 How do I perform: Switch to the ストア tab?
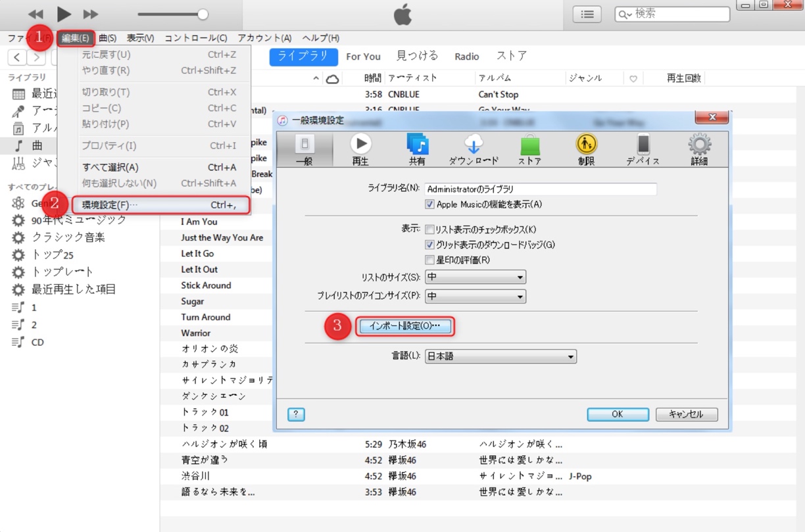click(x=512, y=57)
